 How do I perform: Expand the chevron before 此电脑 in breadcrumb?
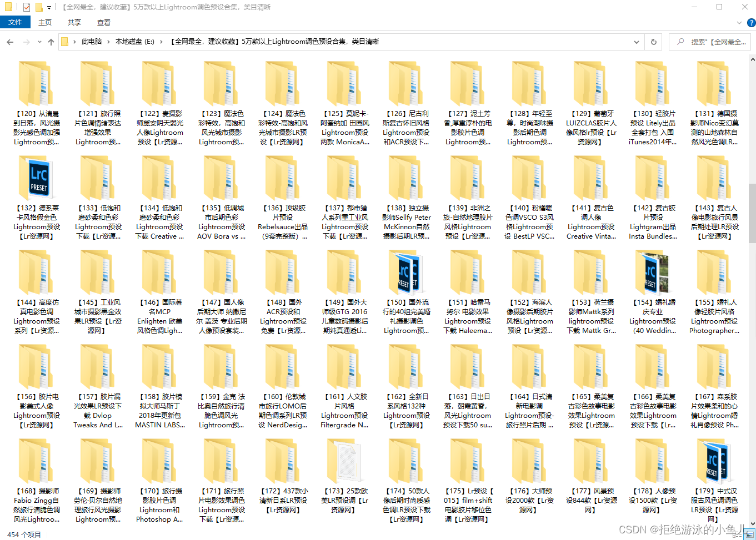coord(74,42)
